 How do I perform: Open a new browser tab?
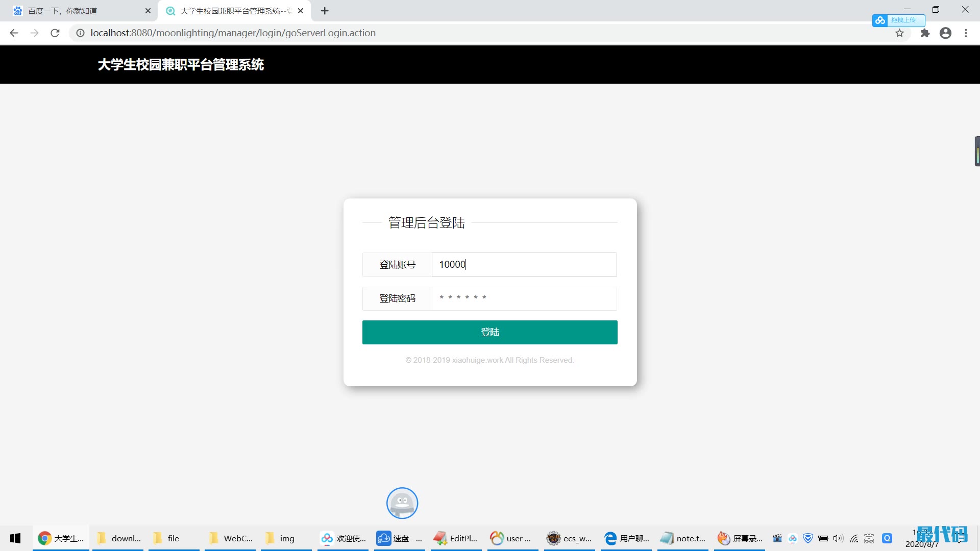point(325,11)
